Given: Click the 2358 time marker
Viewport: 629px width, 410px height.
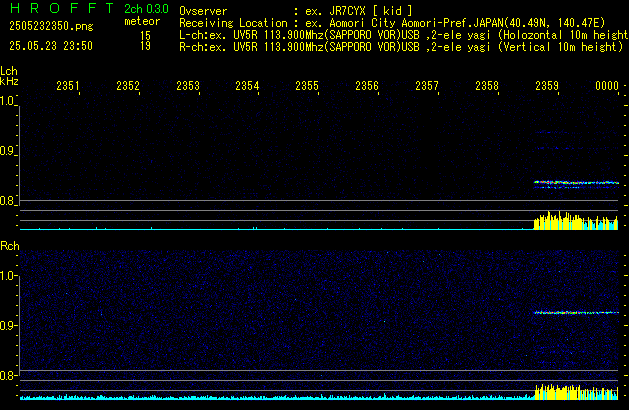Looking at the screenshot, I should click(487, 86).
